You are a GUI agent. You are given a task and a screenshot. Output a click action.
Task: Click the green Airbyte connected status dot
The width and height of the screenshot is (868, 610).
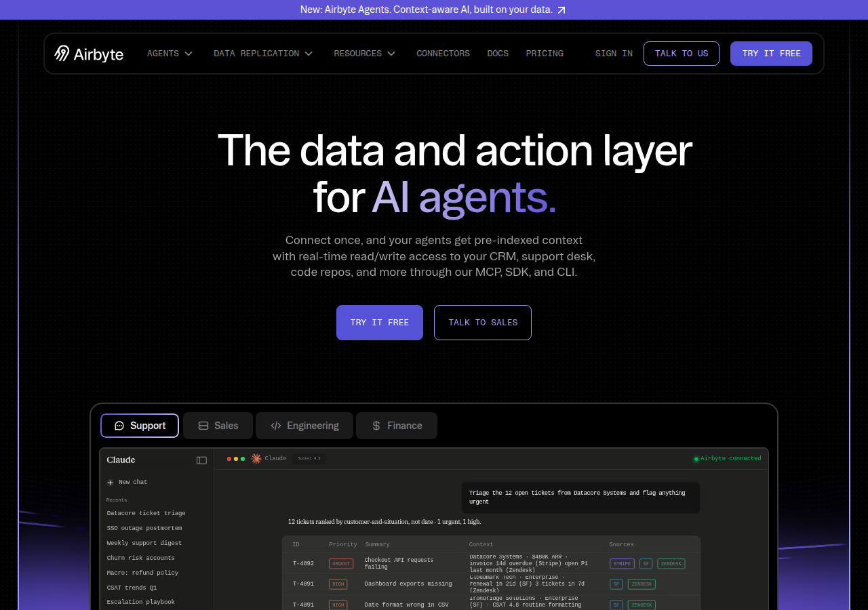point(696,459)
